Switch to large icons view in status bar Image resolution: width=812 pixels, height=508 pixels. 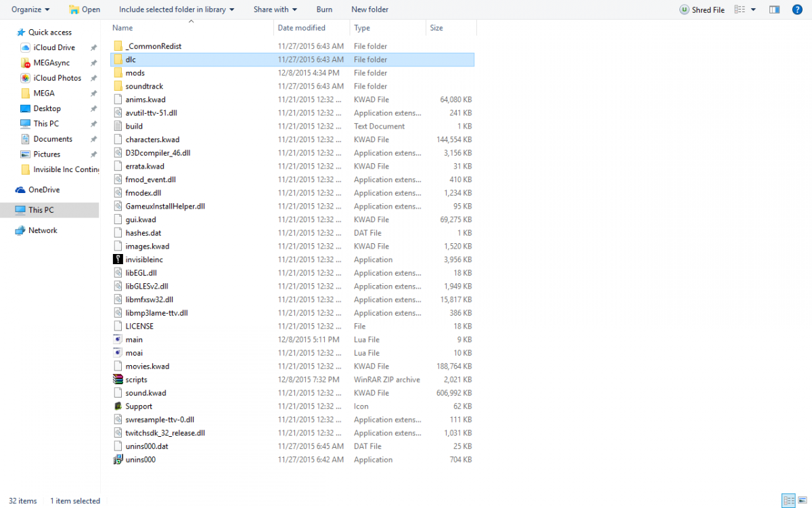(803, 501)
